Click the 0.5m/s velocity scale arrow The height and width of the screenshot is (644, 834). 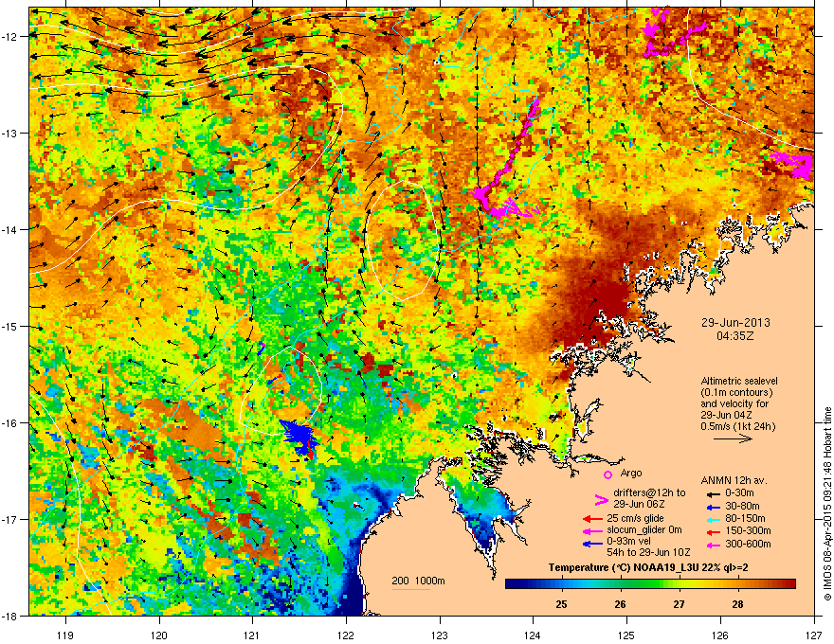pyautogui.click(x=733, y=438)
